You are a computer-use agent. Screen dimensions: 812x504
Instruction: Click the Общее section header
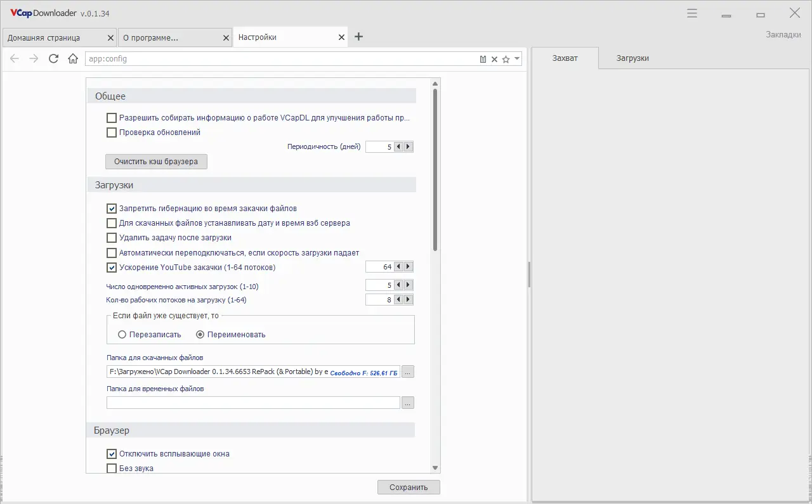click(x=251, y=96)
